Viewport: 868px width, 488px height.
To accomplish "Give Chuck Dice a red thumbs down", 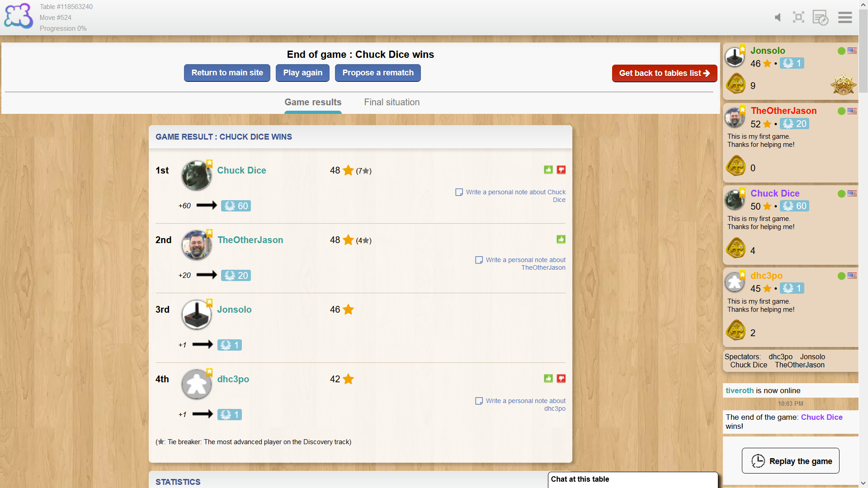I will tap(561, 170).
